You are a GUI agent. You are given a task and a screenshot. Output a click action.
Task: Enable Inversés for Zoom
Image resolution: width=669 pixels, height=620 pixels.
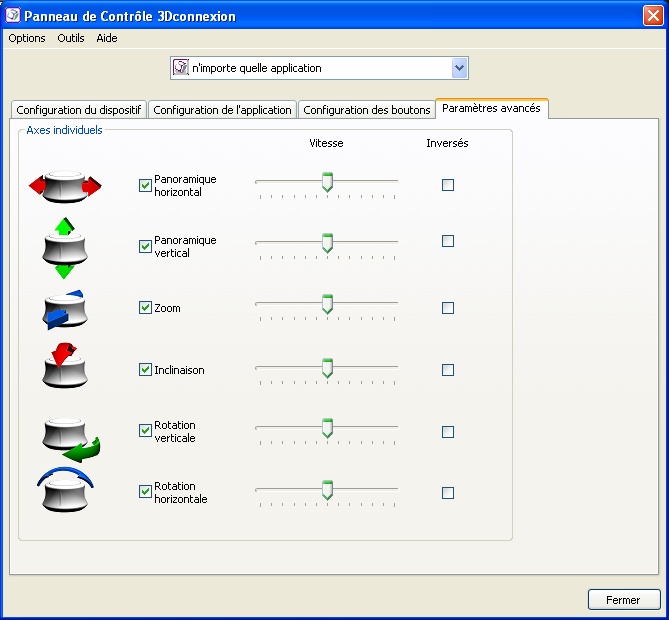(448, 308)
